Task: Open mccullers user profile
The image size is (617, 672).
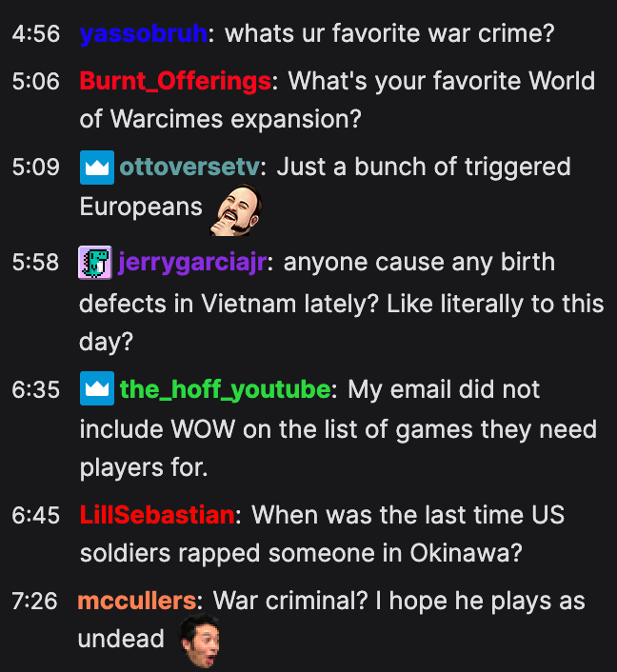Action: tap(137, 601)
